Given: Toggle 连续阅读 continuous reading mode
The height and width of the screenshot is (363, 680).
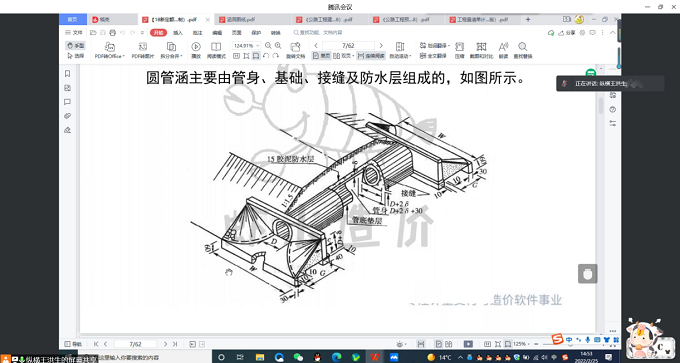Looking at the screenshot, I should click(x=371, y=56).
